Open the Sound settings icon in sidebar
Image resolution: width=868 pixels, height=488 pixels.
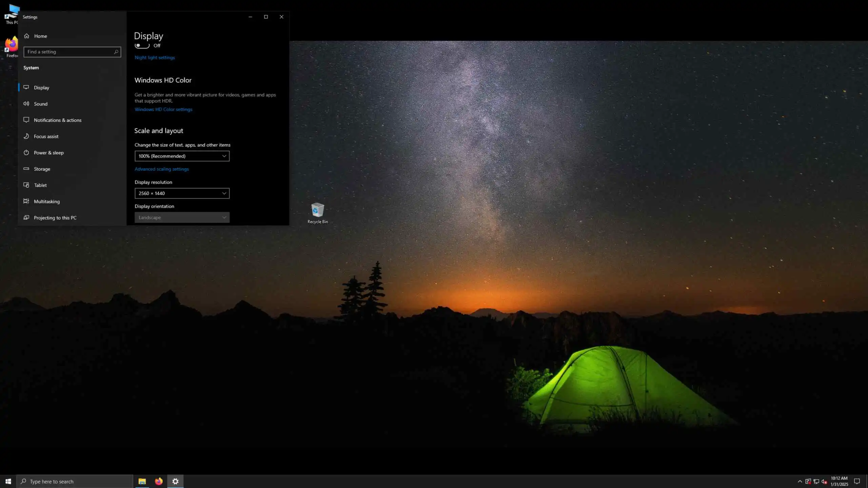point(26,104)
